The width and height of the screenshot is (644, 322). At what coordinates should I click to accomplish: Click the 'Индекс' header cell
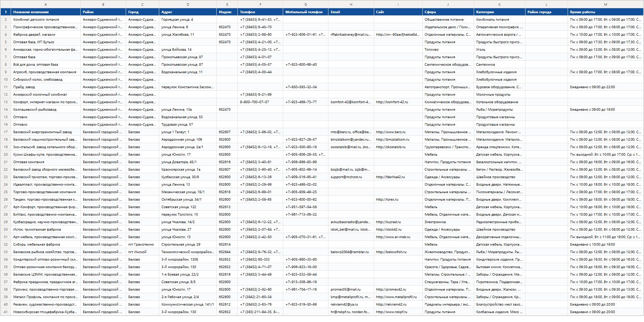click(x=227, y=12)
